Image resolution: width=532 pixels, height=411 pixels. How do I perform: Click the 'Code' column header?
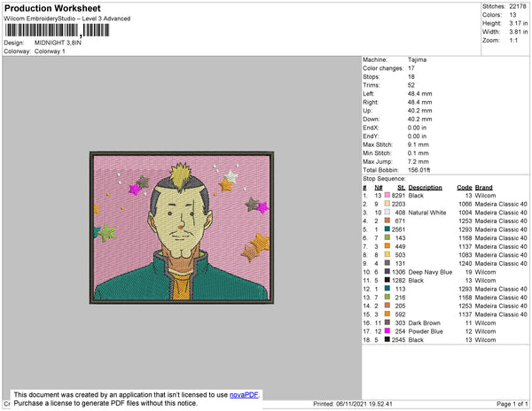point(465,188)
